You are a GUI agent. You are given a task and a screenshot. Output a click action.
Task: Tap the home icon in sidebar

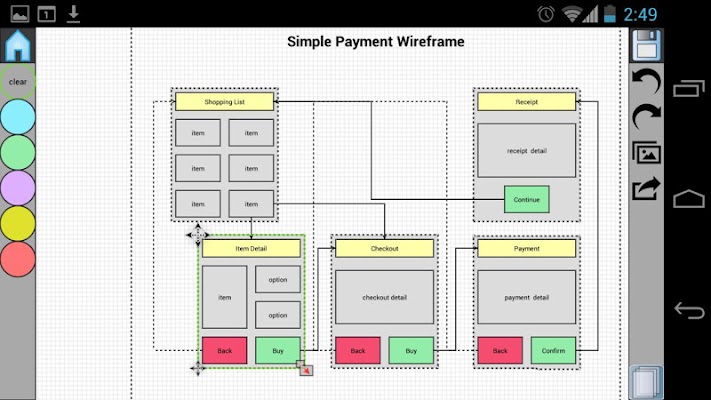click(x=18, y=45)
